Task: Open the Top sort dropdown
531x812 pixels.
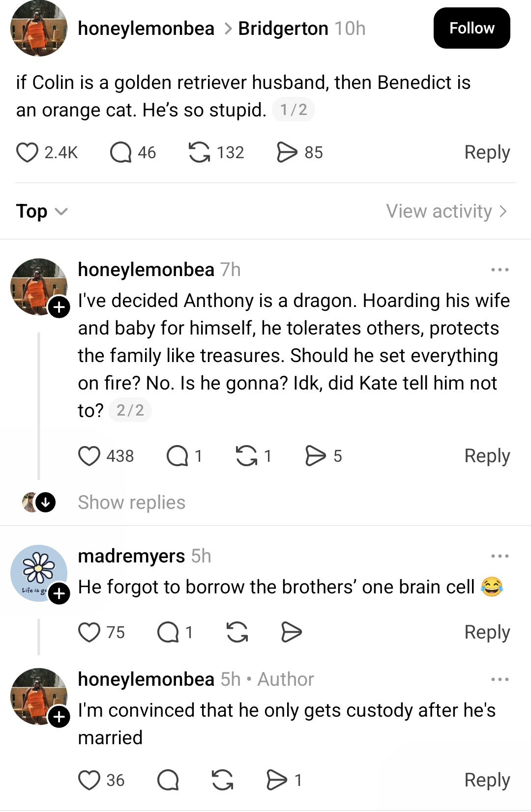Action: pyautogui.click(x=41, y=211)
